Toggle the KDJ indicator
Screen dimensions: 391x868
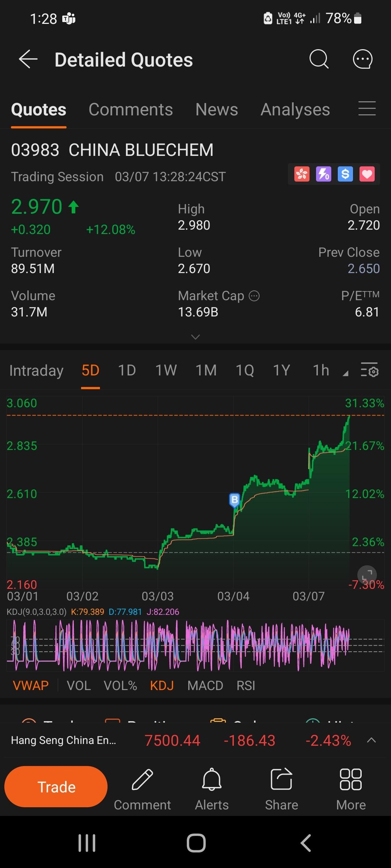coord(162,686)
